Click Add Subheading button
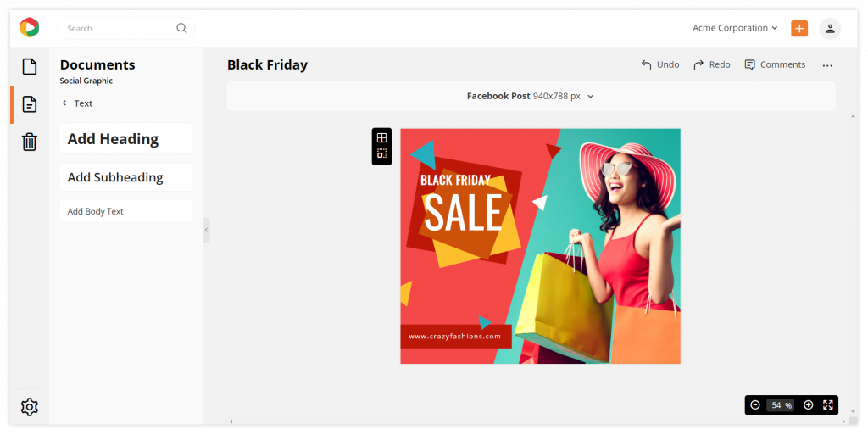 click(125, 177)
